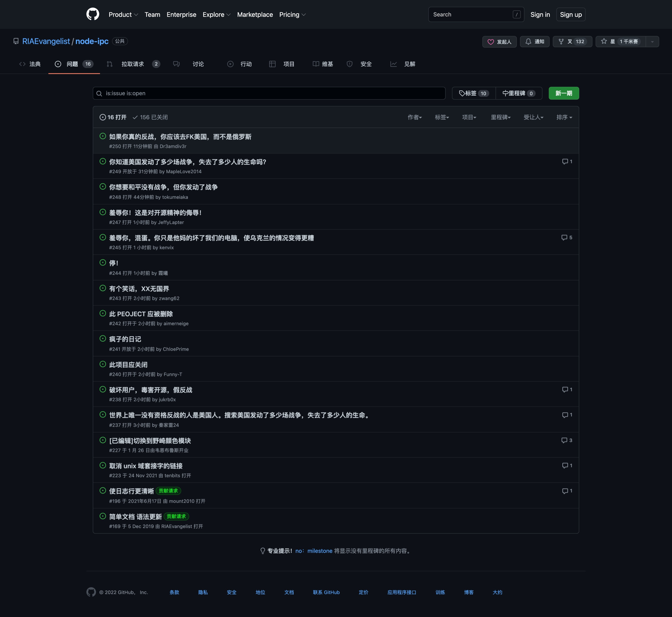This screenshot has width=672, height=617.
Task: Expand the Pricing dropdown menu
Action: tap(293, 14)
